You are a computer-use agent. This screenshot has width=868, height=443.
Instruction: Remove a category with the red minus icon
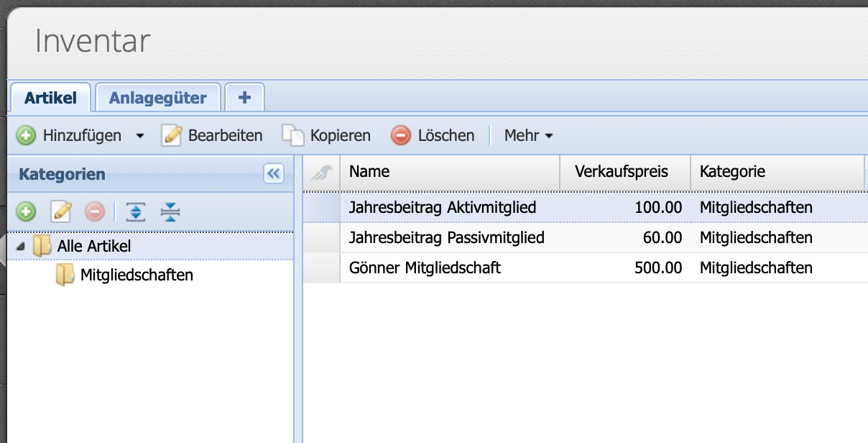pos(95,212)
